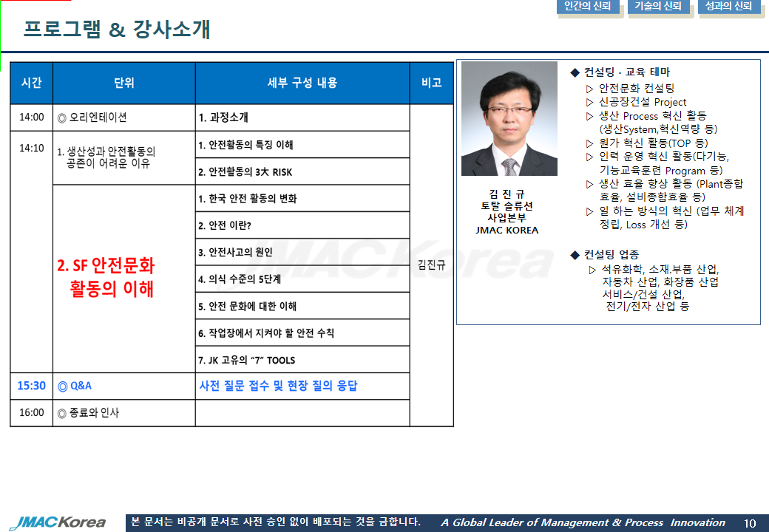Click the '비고' column header

click(x=432, y=83)
